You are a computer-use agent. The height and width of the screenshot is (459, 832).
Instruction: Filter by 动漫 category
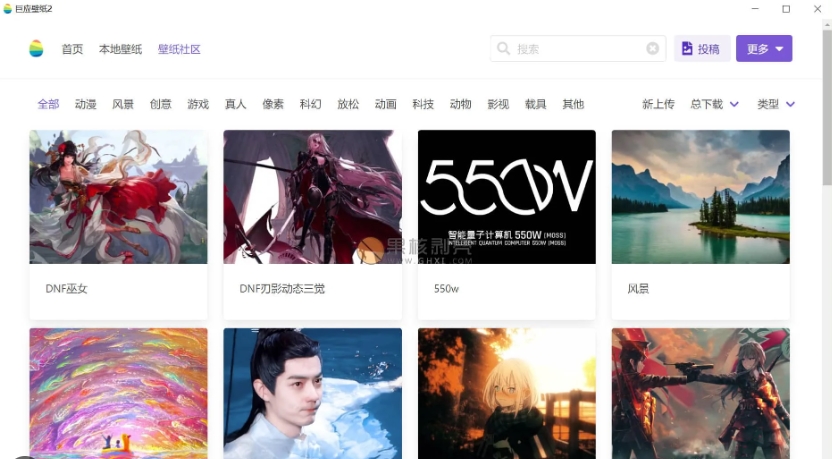85,104
